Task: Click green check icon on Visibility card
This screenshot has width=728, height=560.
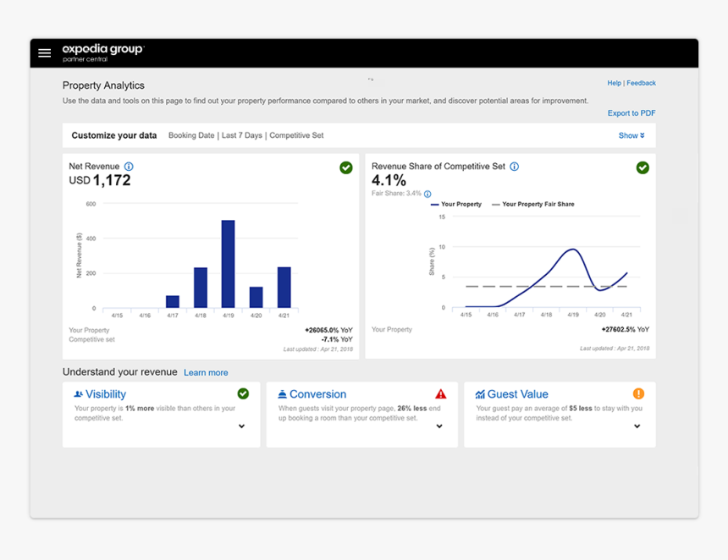Action: click(243, 393)
